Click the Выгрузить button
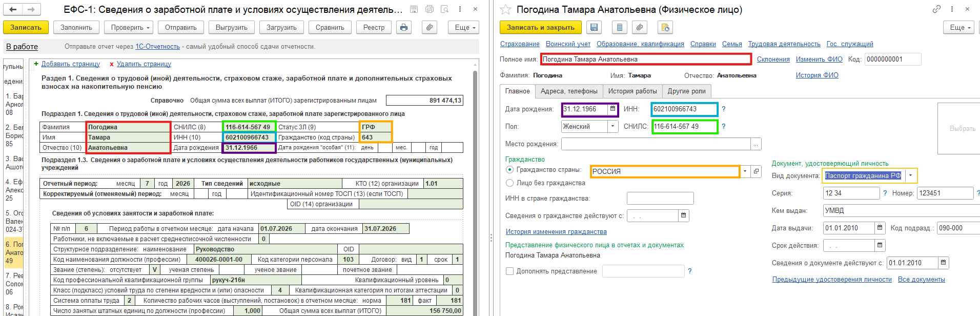 tap(232, 28)
